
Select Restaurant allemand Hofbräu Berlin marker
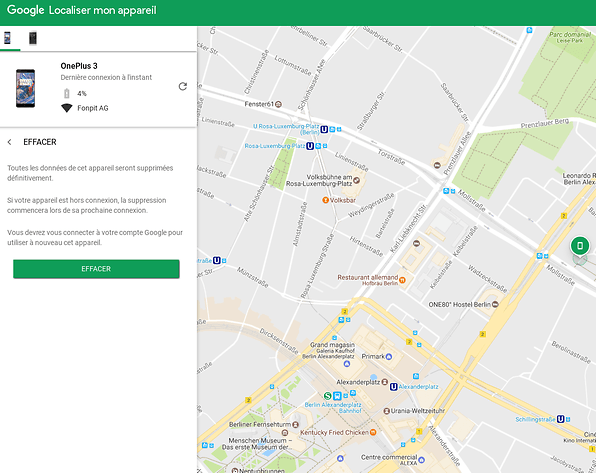click(402, 280)
